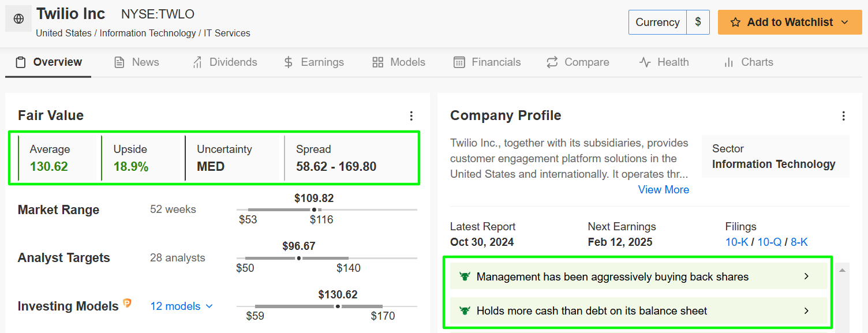868x333 pixels.
Task: Click the $109.82 current price label
Action: (314, 199)
